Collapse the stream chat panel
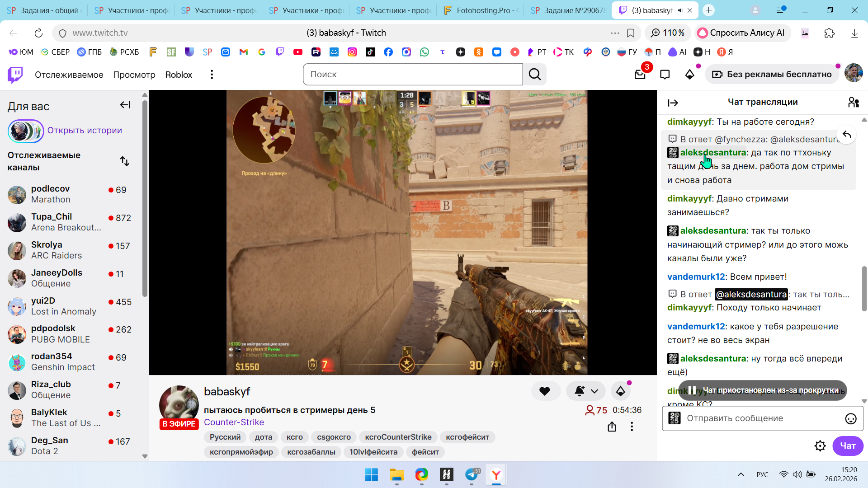This screenshot has width=868, height=488. pyautogui.click(x=673, y=103)
